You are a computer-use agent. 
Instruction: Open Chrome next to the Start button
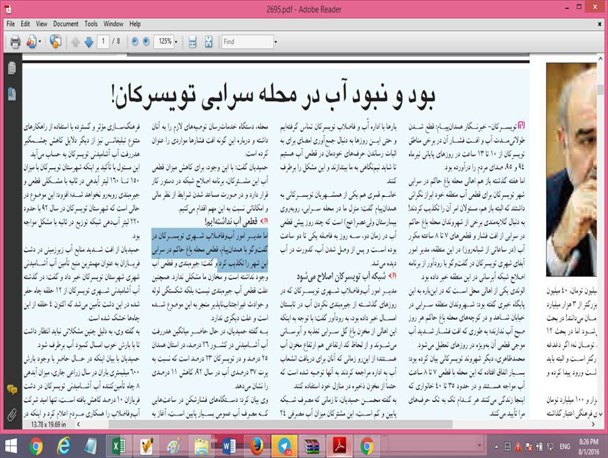point(36,446)
